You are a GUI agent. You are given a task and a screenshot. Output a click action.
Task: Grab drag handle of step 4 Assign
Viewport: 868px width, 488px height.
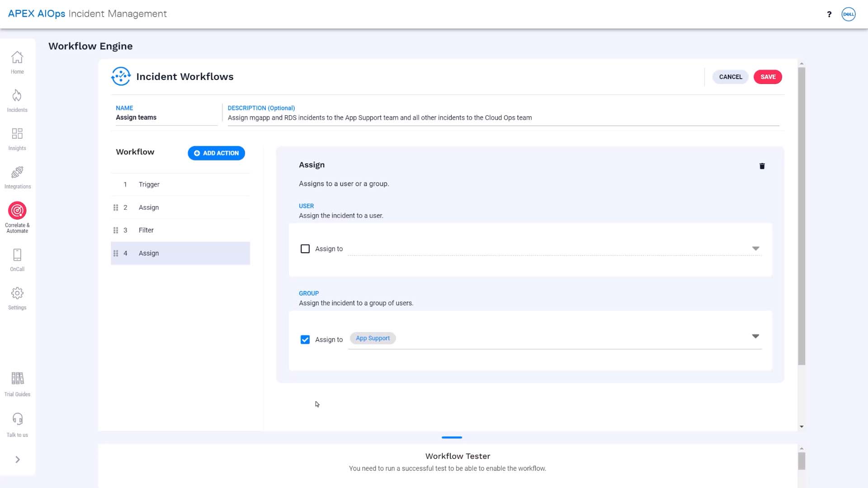pos(116,253)
